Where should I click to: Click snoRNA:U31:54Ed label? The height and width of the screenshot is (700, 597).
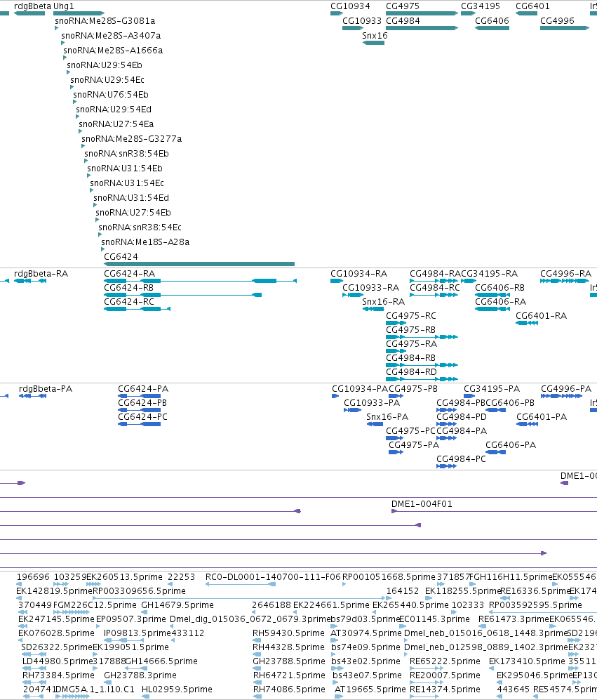(x=130, y=198)
